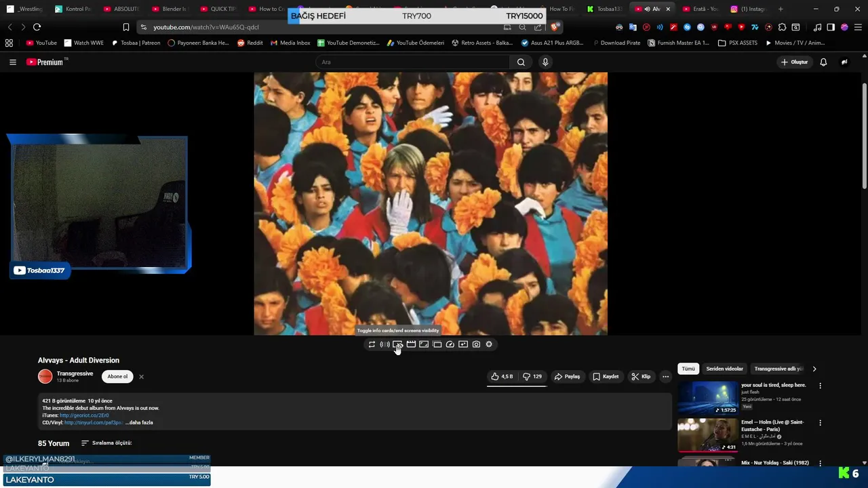Open 'your soul is tired' video thumbnail

coord(707,398)
